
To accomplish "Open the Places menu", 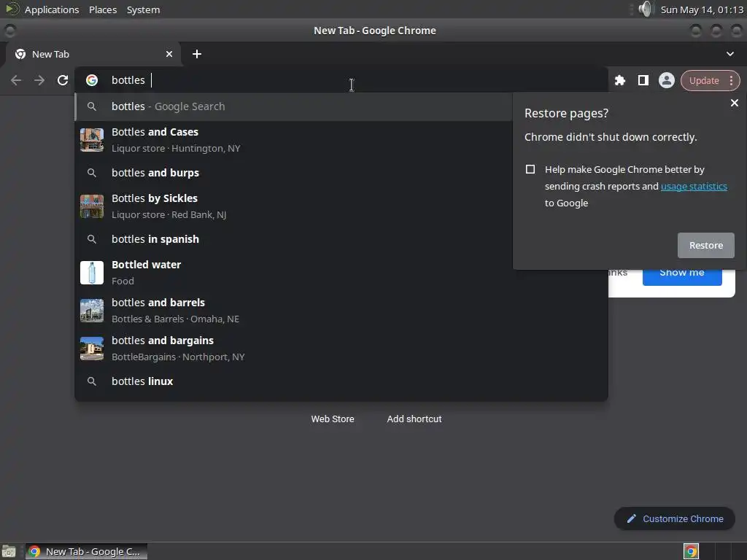I will point(103,9).
